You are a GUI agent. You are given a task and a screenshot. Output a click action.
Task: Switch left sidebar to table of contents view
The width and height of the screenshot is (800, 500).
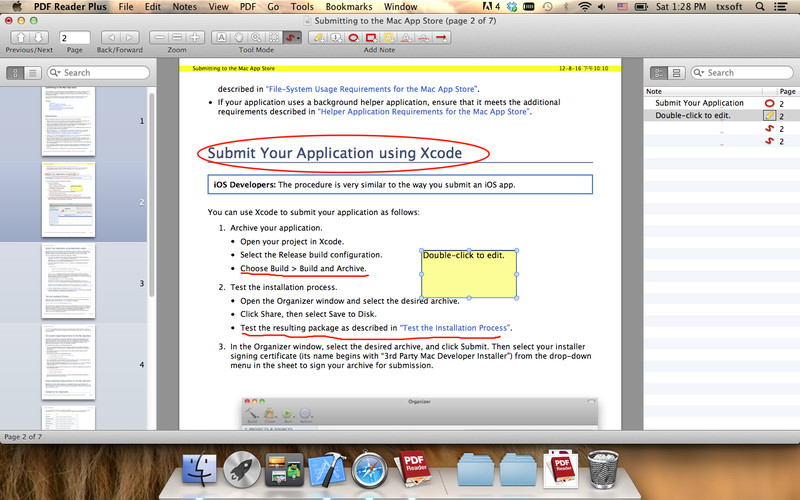[33, 73]
